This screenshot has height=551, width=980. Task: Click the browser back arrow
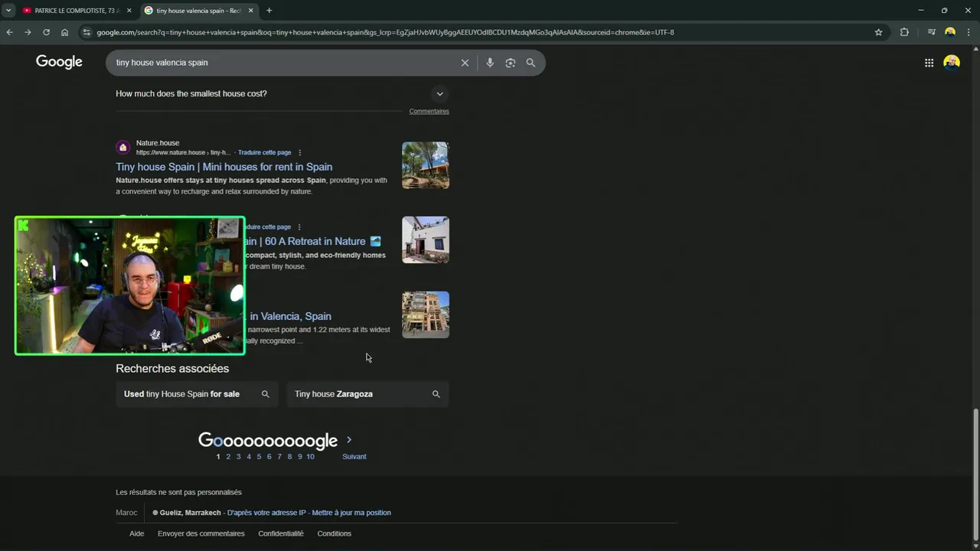tap(9, 32)
